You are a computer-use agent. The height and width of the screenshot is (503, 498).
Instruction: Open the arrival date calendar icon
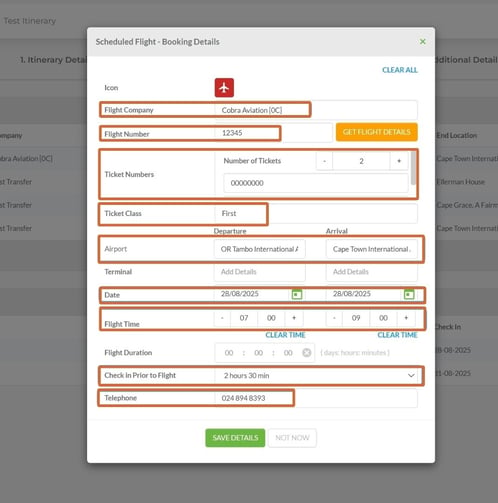(409, 294)
